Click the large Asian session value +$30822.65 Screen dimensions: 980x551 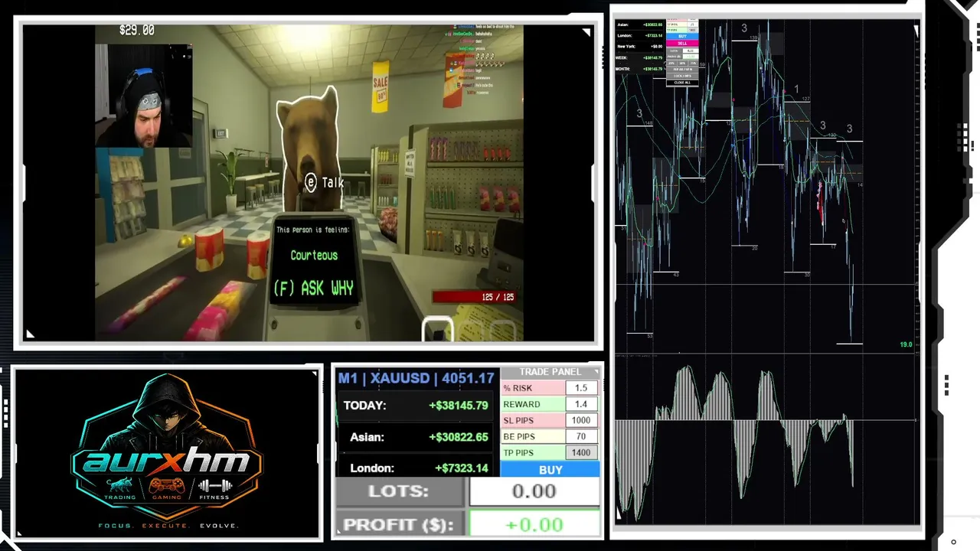[x=459, y=437]
